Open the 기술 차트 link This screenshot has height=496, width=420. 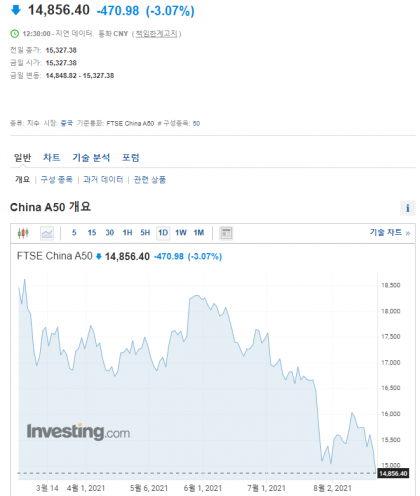tap(390, 232)
